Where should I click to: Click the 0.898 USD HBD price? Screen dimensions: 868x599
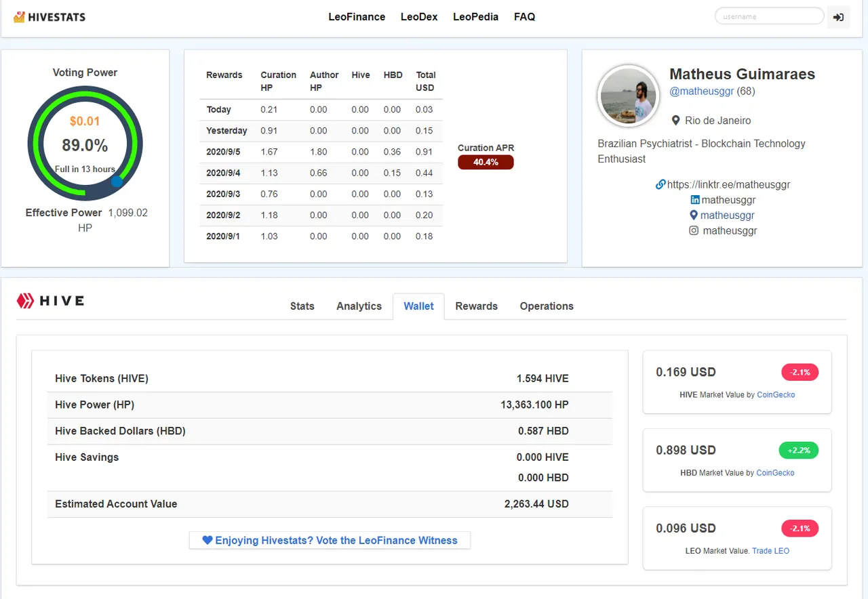coord(686,450)
